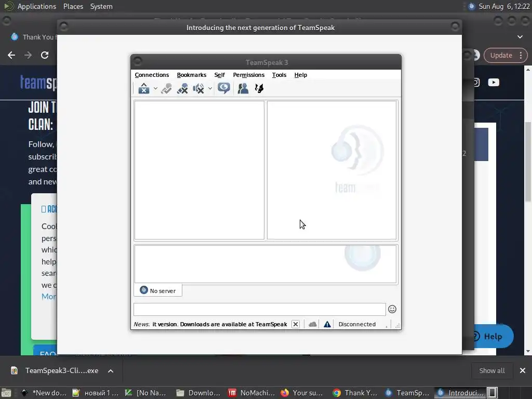Open the YouTube icon on the webpage
Screen dimensions: 532x399
[x=494, y=82]
